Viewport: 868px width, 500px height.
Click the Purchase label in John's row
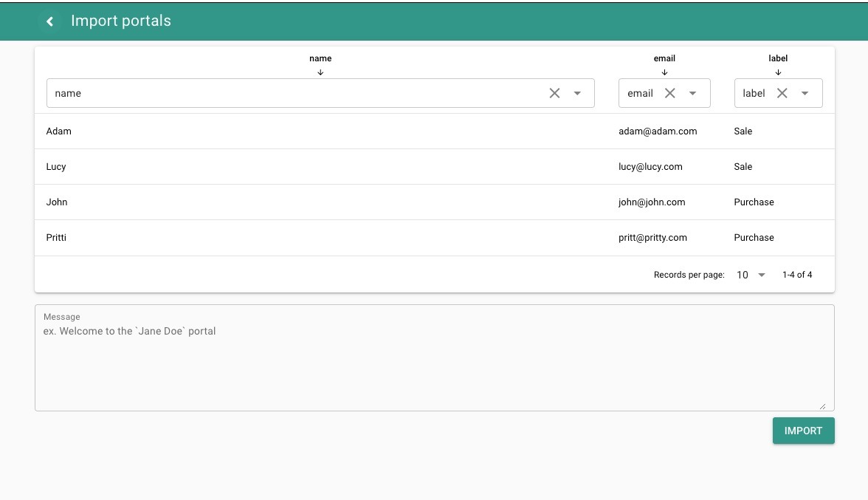point(754,202)
